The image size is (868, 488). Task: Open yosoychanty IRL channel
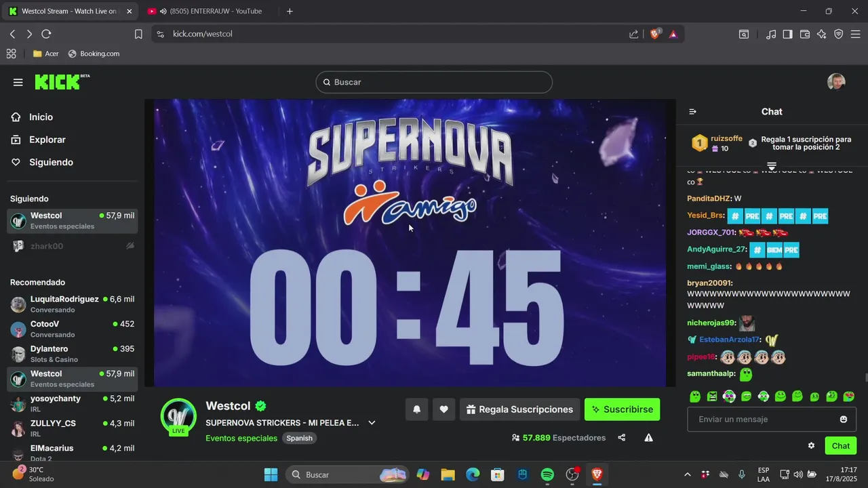(x=72, y=403)
